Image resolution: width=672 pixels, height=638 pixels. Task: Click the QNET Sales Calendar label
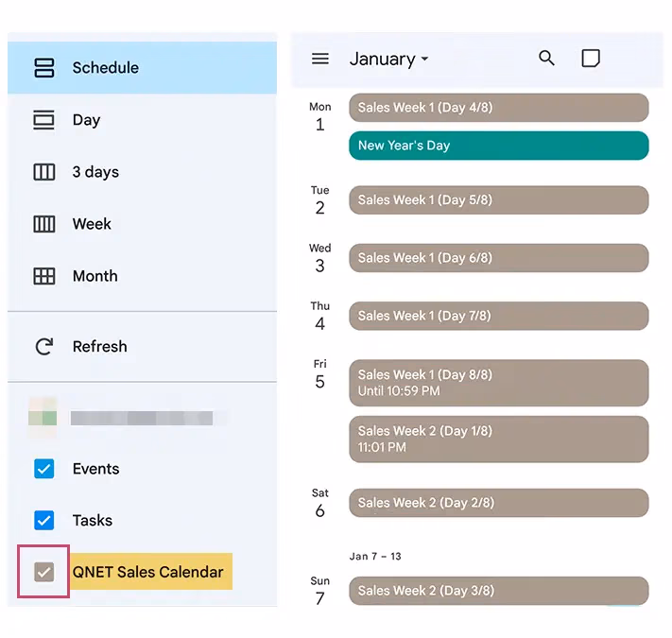coord(147,572)
